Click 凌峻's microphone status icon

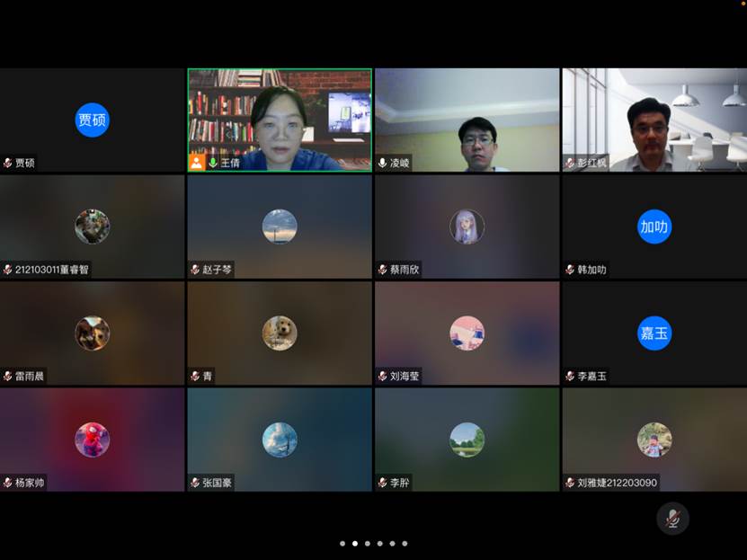[383, 163]
